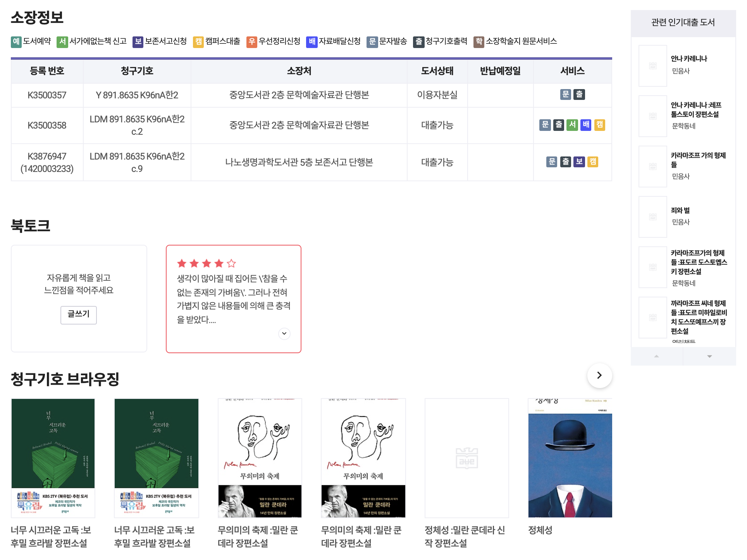Open first 무의미의 축제 book cover
Viewport: 747px width, 560px height.
[260, 458]
